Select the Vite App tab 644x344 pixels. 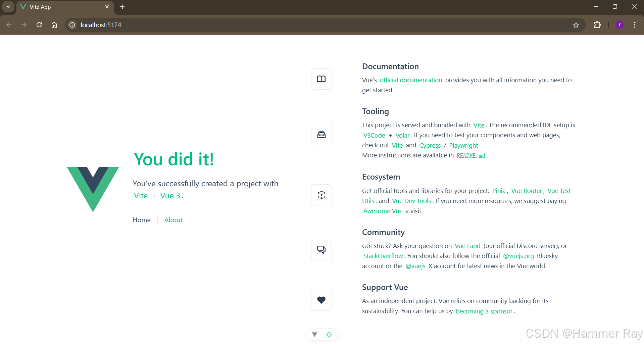(x=65, y=7)
